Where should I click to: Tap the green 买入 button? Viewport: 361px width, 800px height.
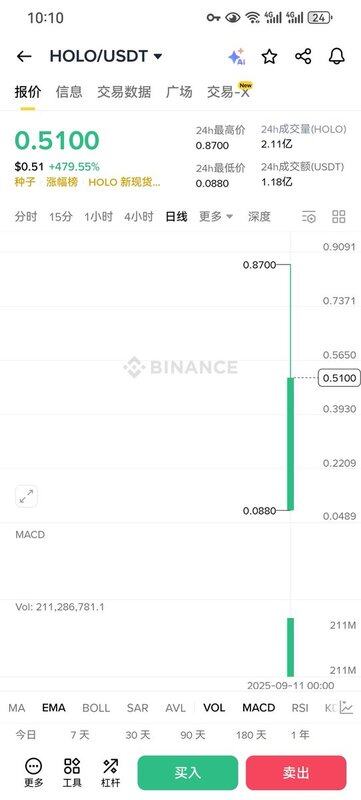coord(188,772)
